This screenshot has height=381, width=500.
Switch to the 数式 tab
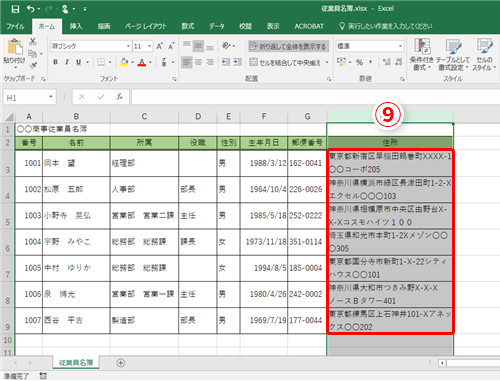(188, 26)
